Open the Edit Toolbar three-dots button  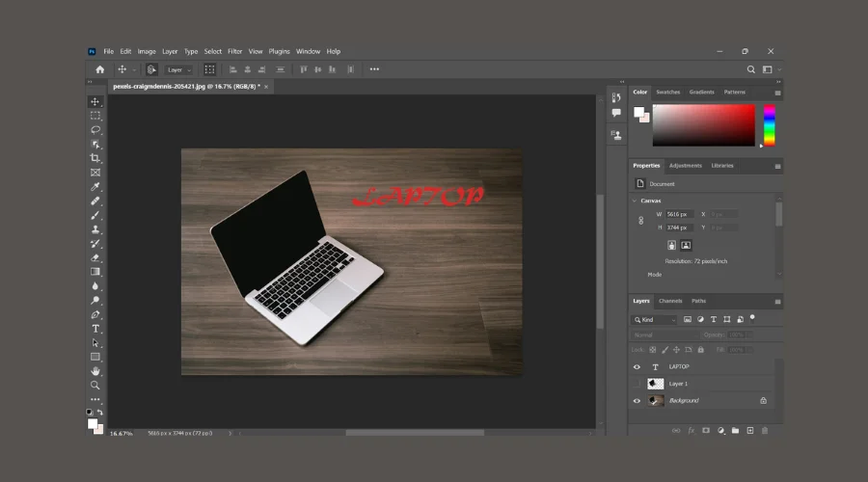tap(95, 399)
